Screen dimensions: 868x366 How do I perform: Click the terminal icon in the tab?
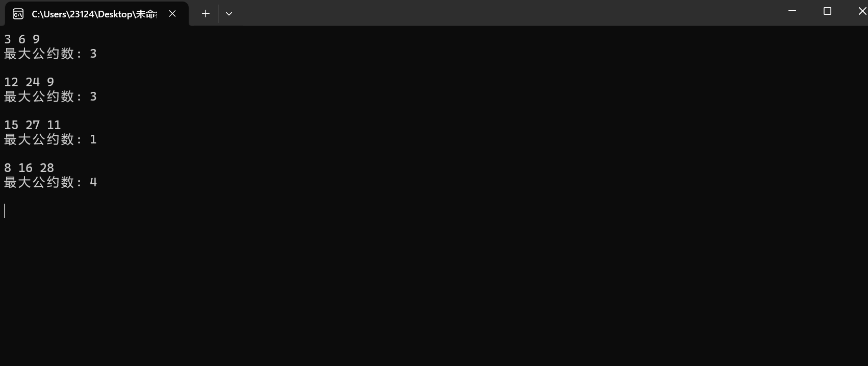[18, 14]
